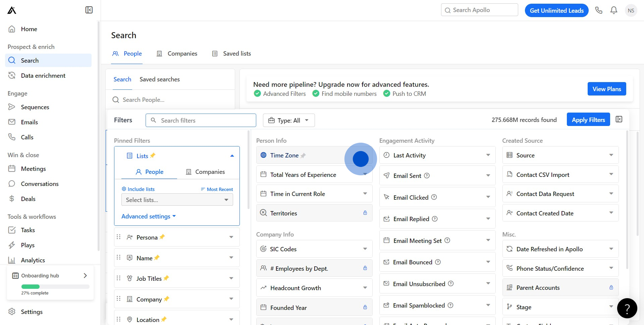Image resolution: width=644 pixels, height=325 pixels.
Task: Open the help question mark button
Action: 627,308
